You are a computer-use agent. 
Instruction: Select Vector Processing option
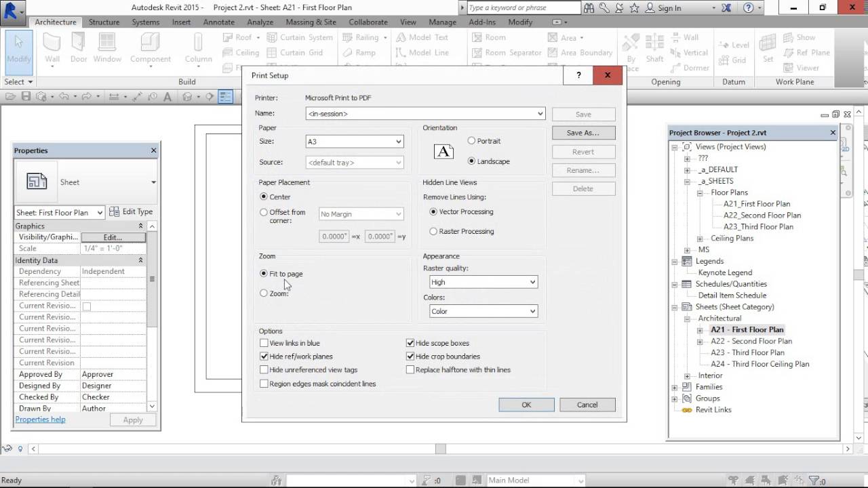pyautogui.click(x=433, y=211)
